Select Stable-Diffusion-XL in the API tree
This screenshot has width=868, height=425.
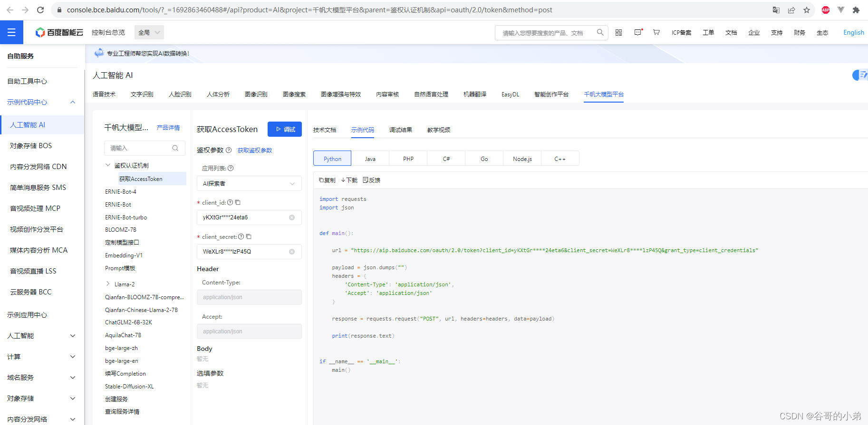point(129,387)
